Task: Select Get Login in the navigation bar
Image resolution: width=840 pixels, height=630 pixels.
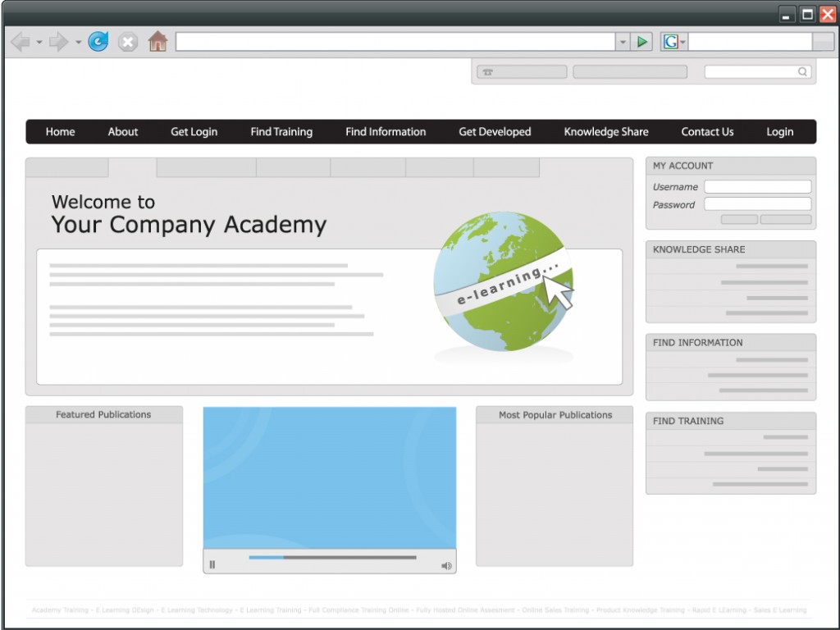Action: (x=194, y=132)
